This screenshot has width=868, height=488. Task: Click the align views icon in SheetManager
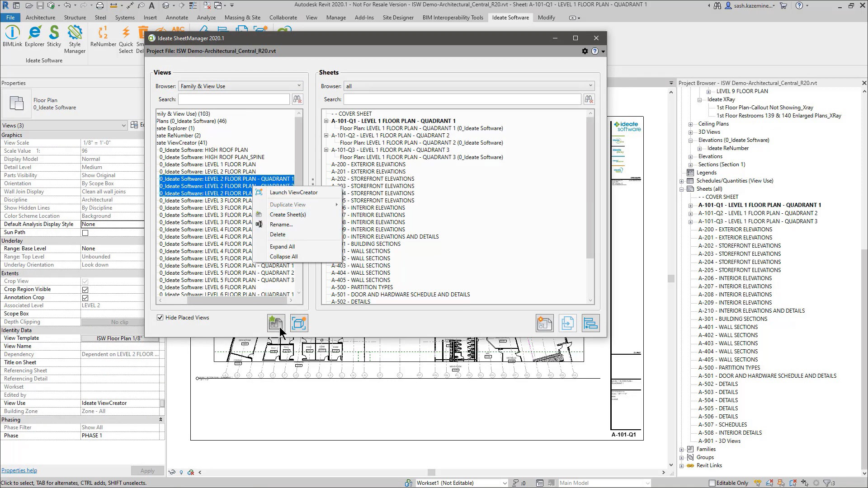(590, 323)
